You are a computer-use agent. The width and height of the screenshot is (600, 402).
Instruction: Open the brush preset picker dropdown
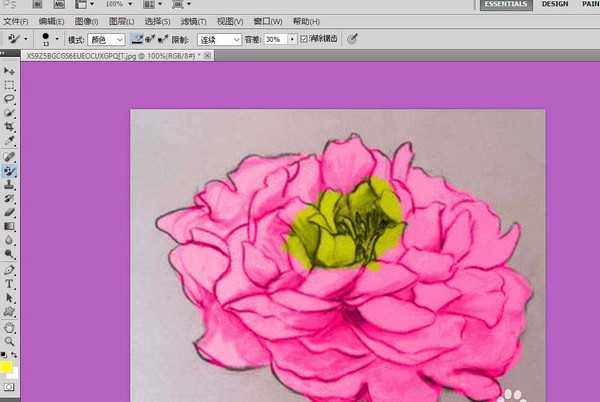coord(56,39)
